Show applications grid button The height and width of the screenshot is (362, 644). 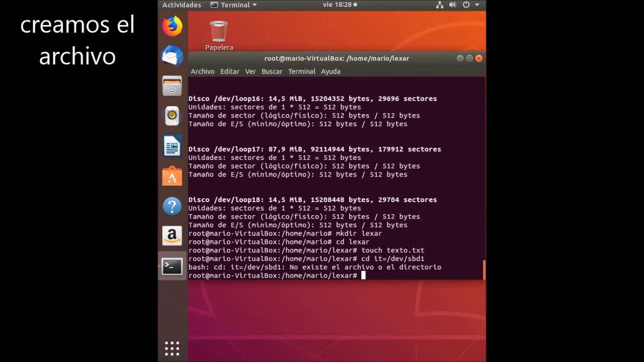(172, 348)
